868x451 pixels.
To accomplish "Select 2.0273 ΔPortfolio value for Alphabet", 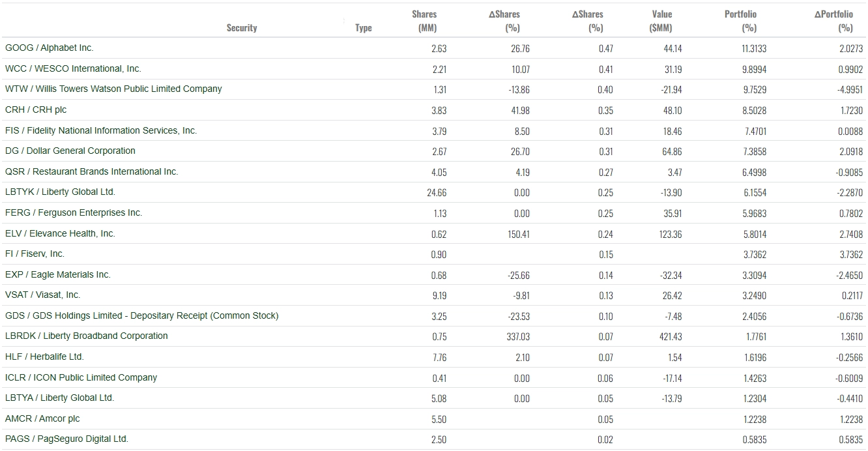I will click(851, 49).
